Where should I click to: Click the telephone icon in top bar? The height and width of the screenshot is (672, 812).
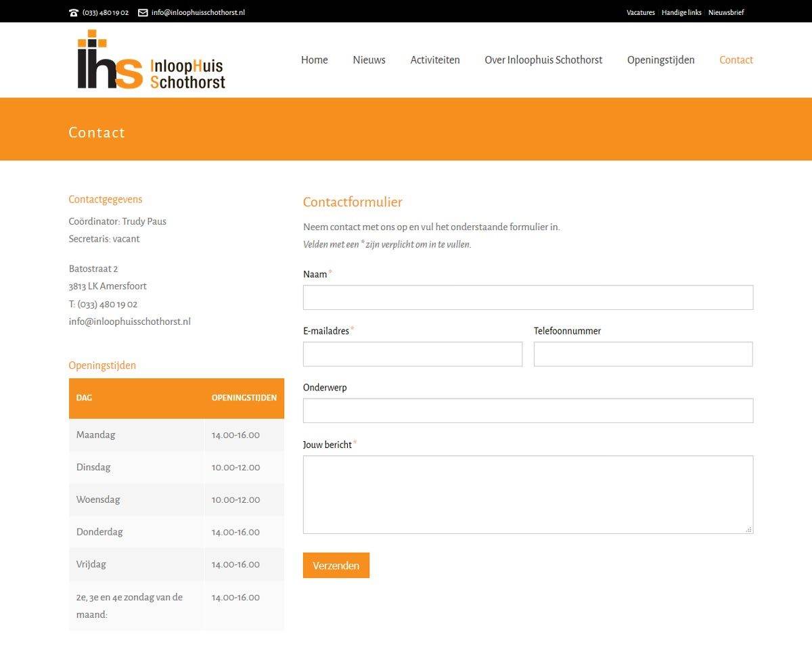click(x=74, y=12)
